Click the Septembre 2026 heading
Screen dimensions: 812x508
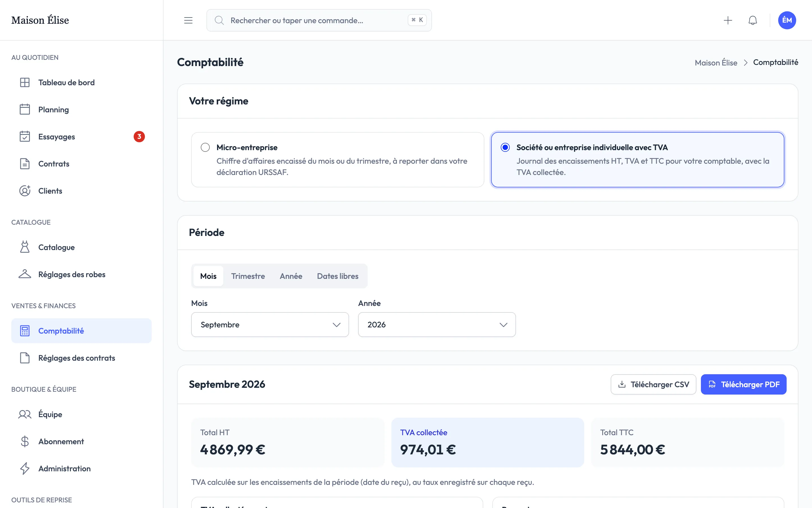(x=227, y=384)
